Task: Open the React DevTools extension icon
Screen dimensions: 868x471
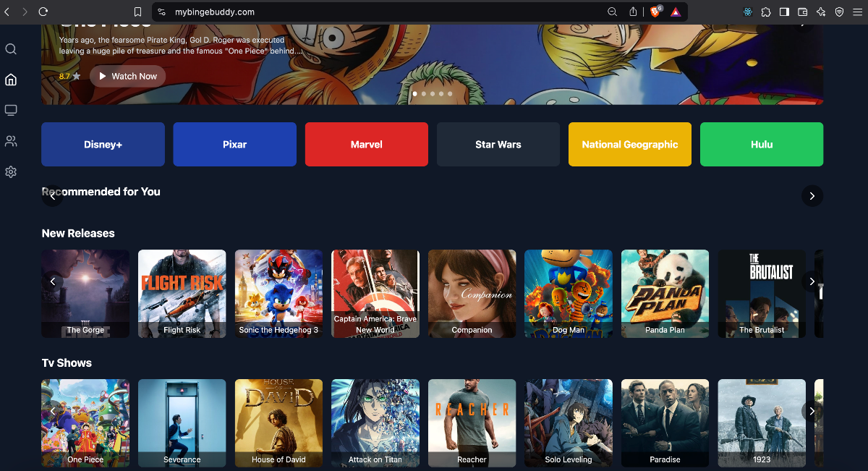Action: (x=748, y=12)
